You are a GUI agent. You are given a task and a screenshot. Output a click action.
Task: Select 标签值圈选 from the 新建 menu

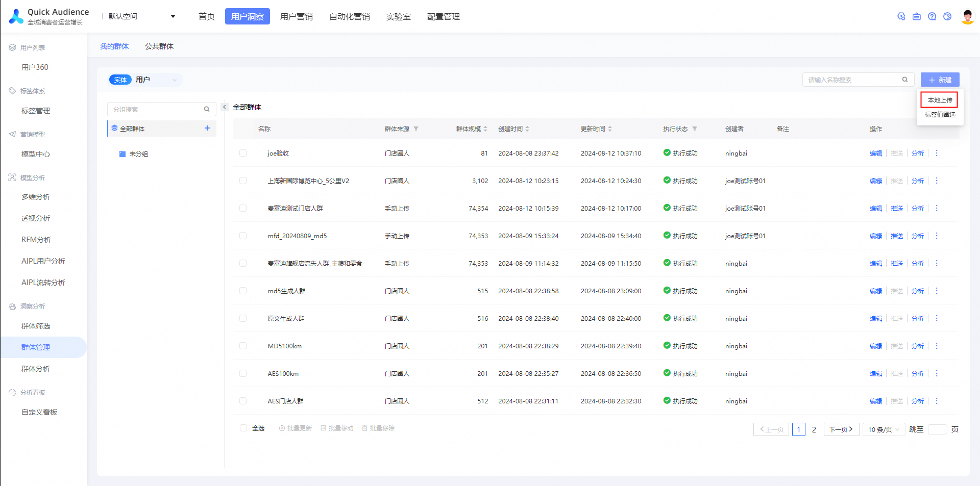pyautogui.click(x=940, y=114)
